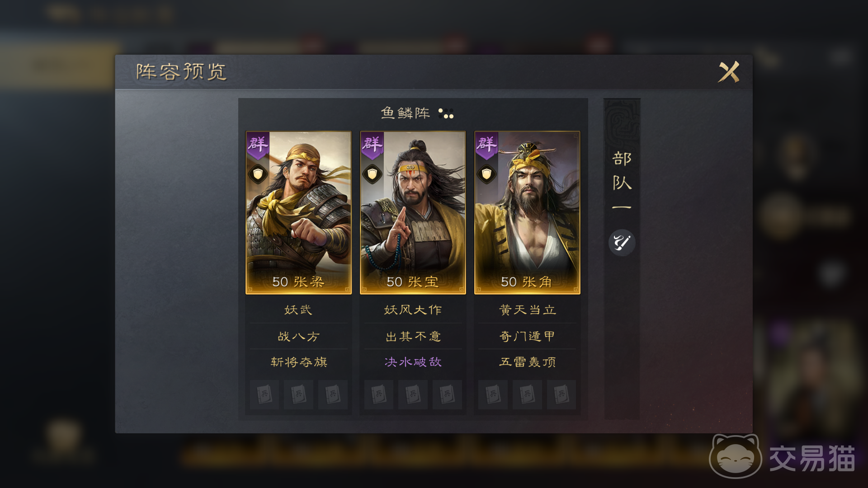Click the 群 faction badge on 张梁
The image size is (868, 488).
tap(258, 145)
